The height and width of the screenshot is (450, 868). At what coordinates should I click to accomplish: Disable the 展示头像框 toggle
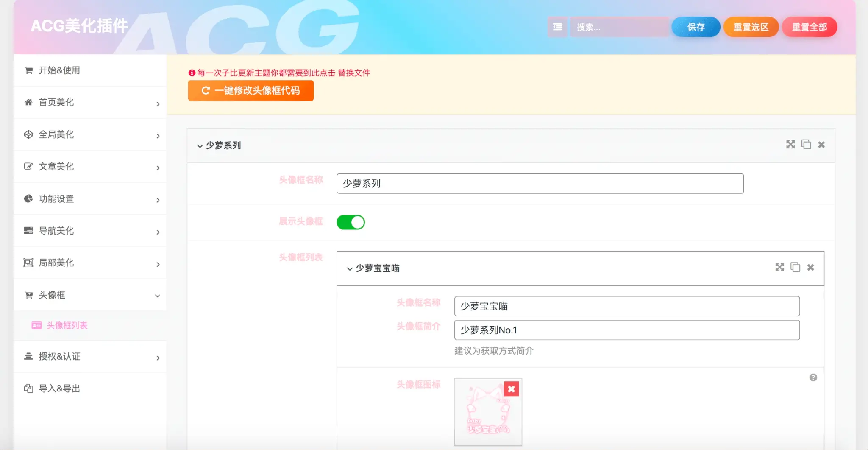click(351, 222)
